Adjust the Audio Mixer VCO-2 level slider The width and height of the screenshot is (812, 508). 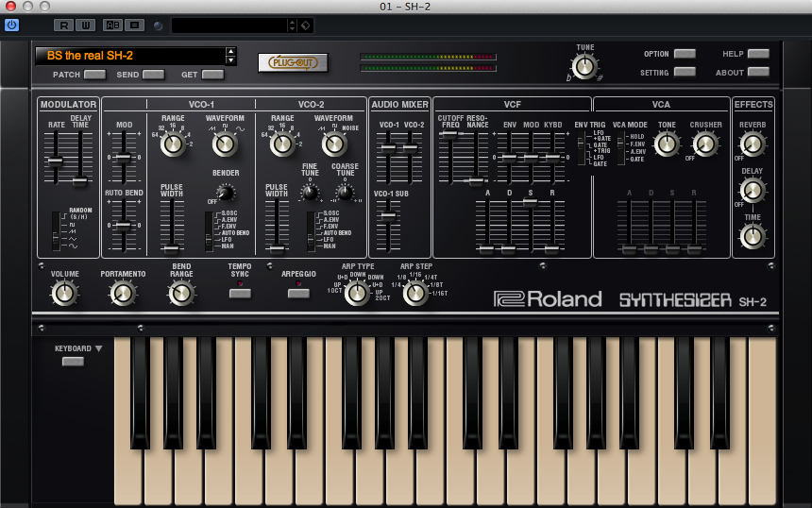410,148
